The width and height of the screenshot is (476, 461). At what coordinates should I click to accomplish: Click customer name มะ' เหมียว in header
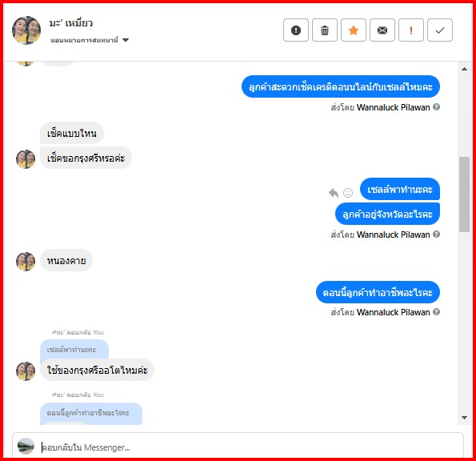(71, 23)
